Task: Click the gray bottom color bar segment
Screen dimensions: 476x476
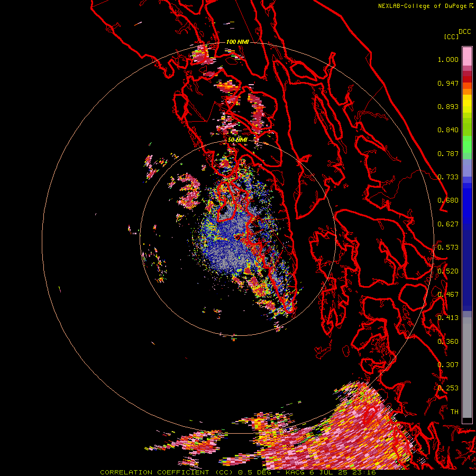Action: coord(467,368)
